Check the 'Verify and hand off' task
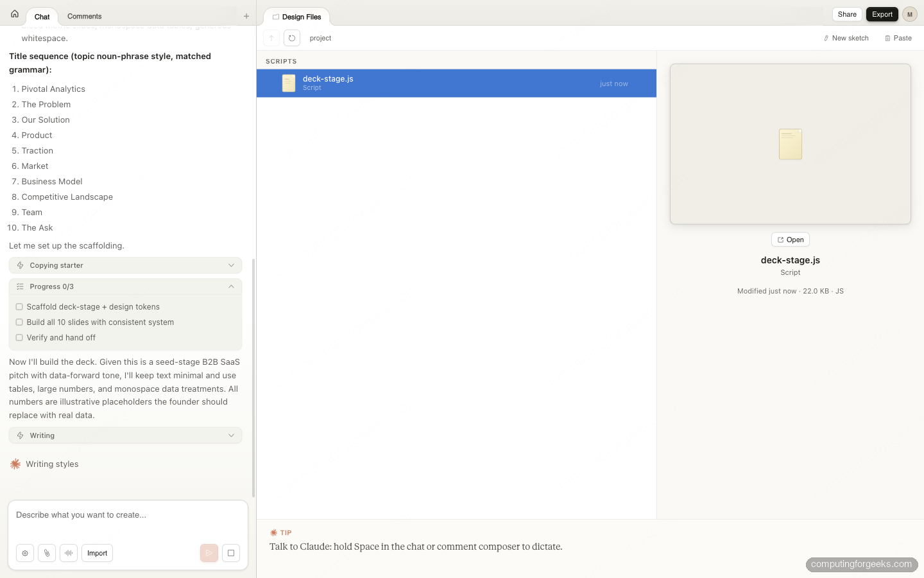 [x=19, y=337]
